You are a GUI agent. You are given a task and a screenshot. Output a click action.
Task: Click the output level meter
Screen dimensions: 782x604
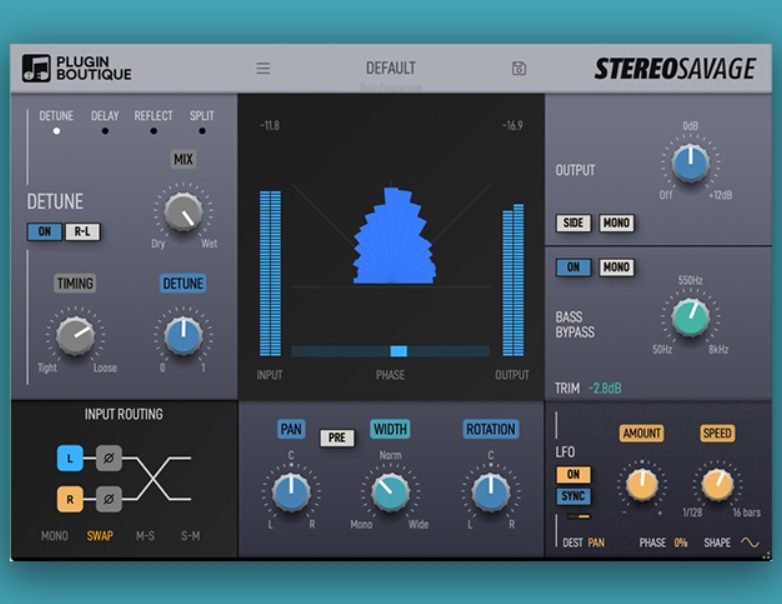[x=513, y=280]
